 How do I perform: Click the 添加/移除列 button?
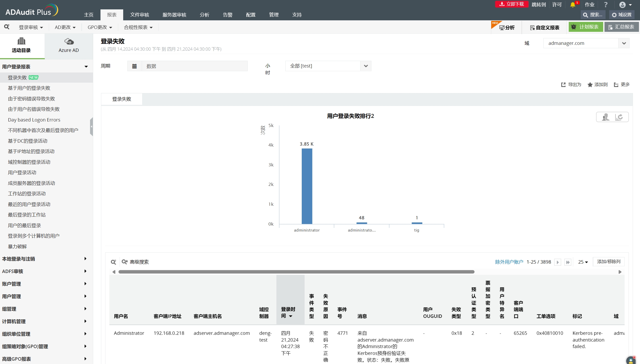(x=609, y=262)
